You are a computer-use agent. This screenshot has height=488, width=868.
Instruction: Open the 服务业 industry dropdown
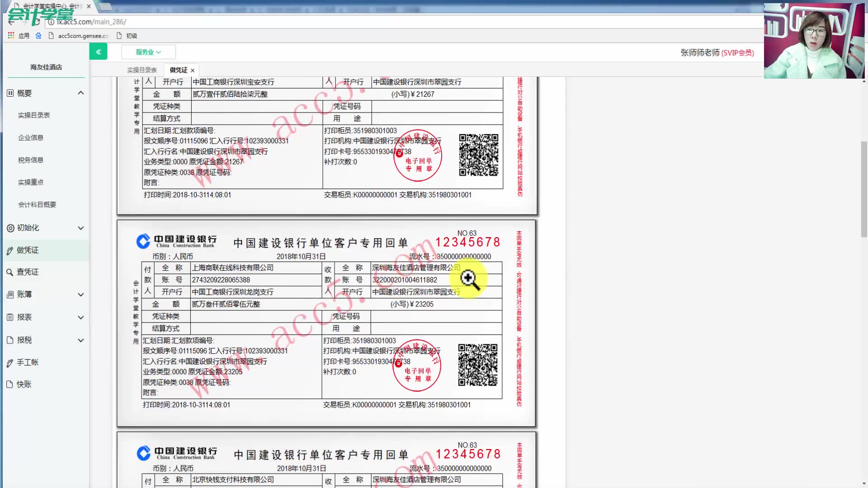[148, 52]
